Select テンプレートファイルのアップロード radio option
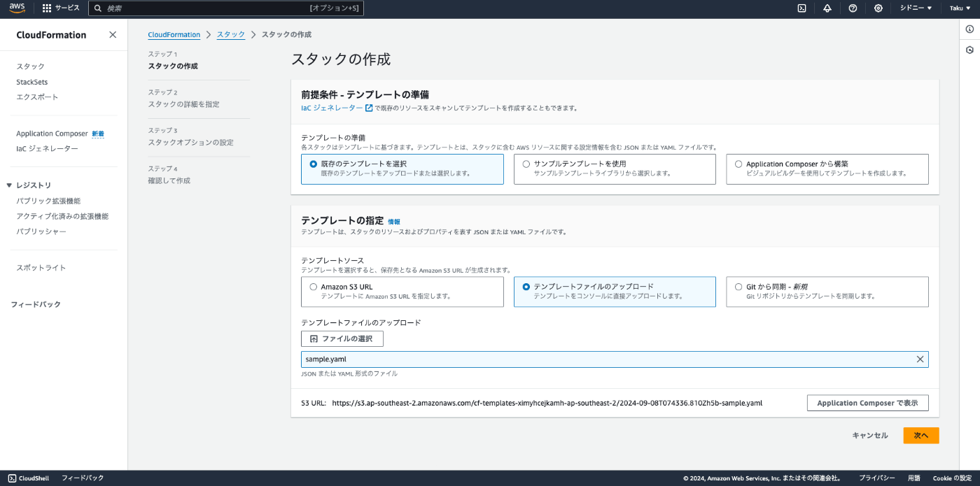Viewport: 980px width, 486px height. pos(526,287)
